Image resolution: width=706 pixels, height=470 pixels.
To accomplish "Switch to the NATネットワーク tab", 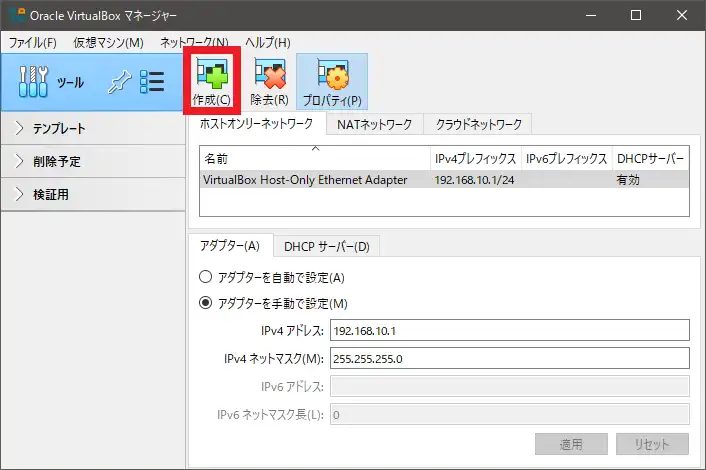I will coord(375,124).
